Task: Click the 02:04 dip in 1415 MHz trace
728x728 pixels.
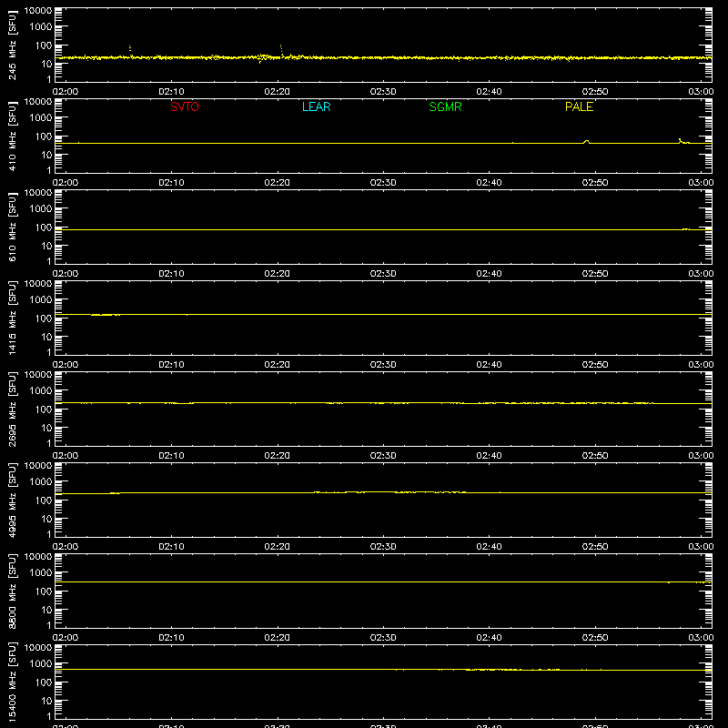Action: click(x=106, y=315)
